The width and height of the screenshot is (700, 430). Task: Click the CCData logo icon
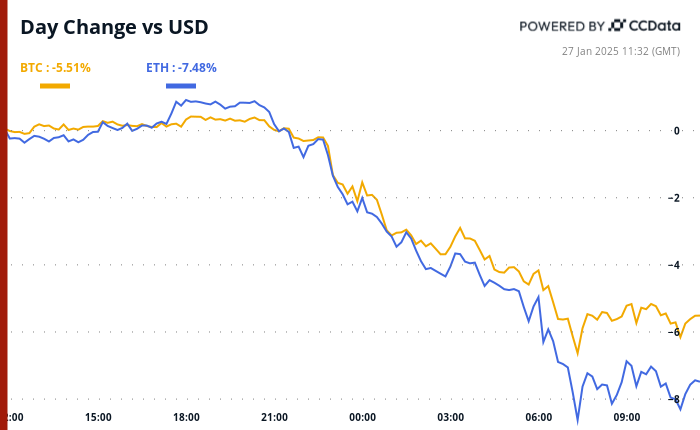[617, 26]
